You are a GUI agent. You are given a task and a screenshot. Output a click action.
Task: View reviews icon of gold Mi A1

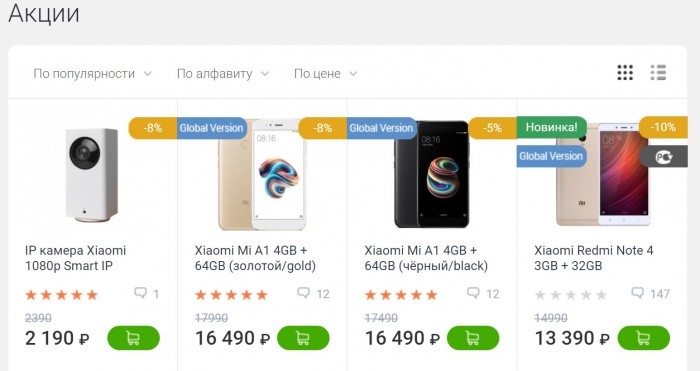pos(304,293)
